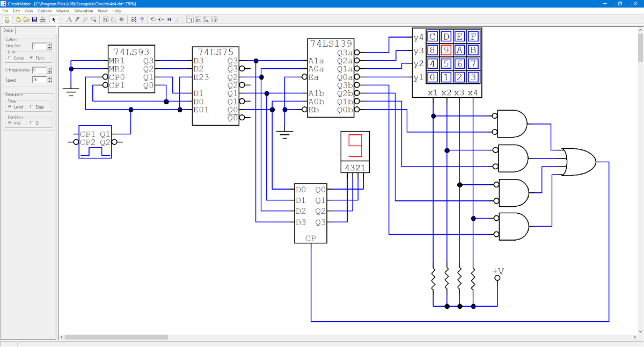Click the X Magnification up arrow
644x347 pixels.
[49, 68]
